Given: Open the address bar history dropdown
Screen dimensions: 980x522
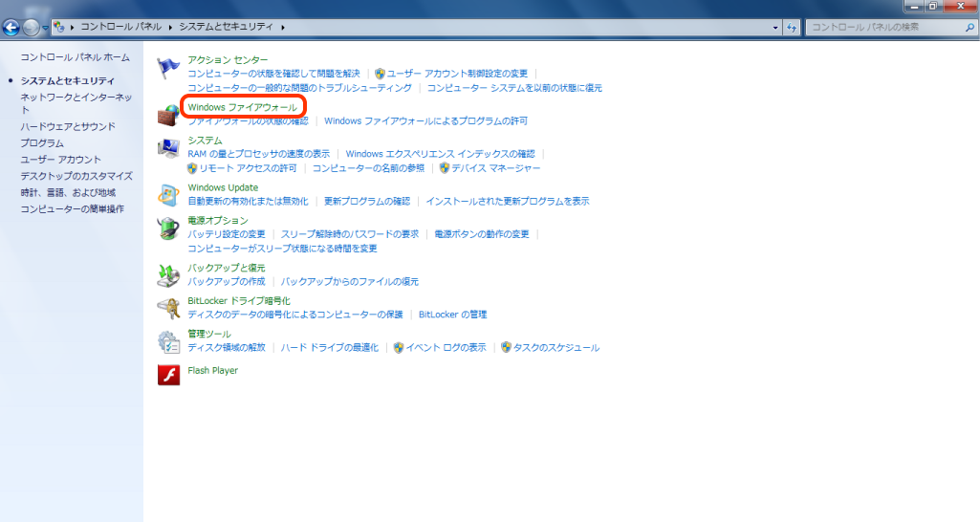Looking at the screenshot, I should [x=775, y=28].
